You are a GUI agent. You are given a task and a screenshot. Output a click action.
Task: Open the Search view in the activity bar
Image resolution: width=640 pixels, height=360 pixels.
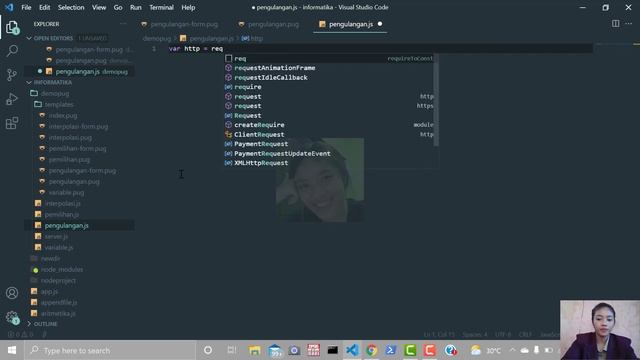coord(12,51)
